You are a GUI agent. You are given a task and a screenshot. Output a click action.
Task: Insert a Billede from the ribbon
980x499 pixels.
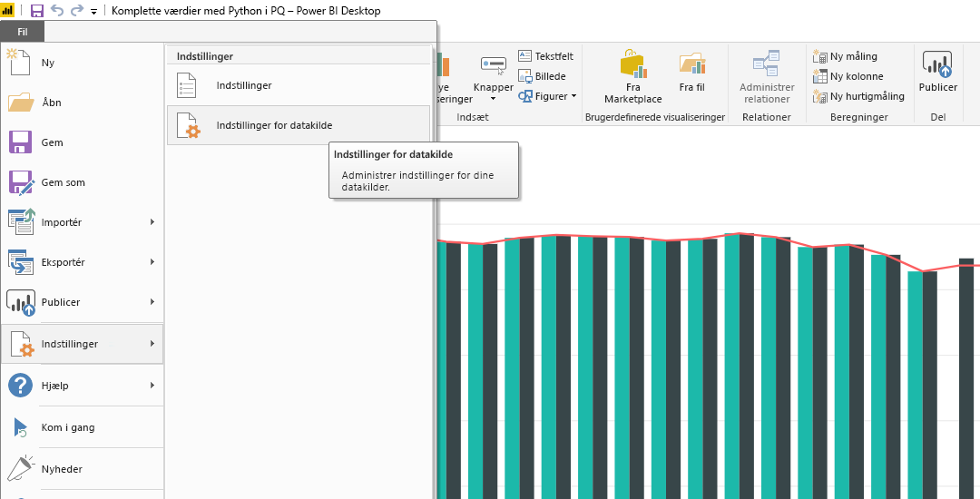click(542, 76)
